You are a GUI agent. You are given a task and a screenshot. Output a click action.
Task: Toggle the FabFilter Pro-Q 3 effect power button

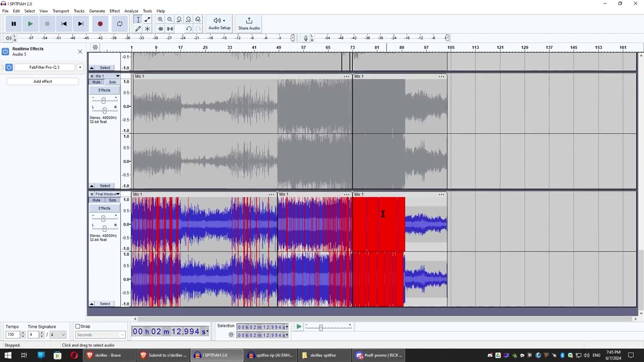(9, 67)
